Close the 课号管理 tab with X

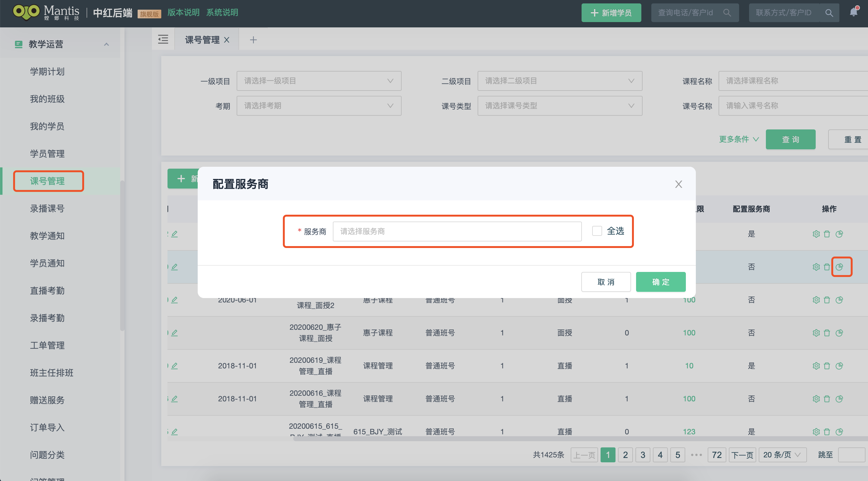(x=227, y=40)
